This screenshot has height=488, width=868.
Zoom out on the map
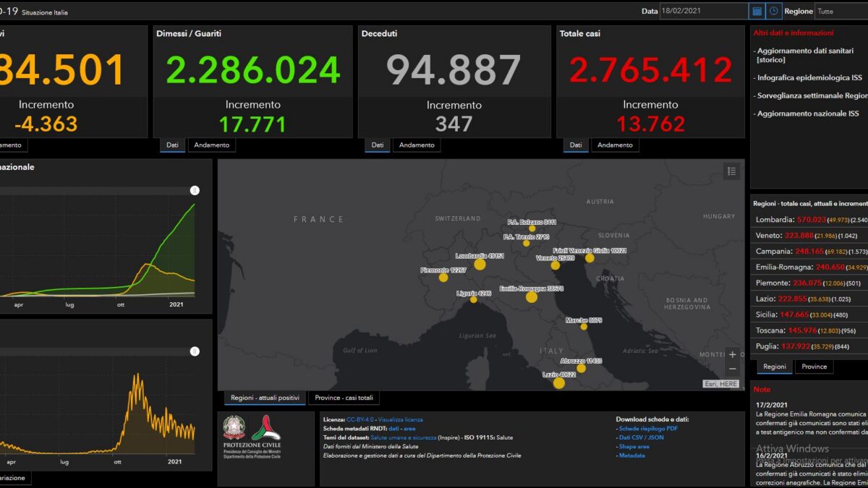733,369
